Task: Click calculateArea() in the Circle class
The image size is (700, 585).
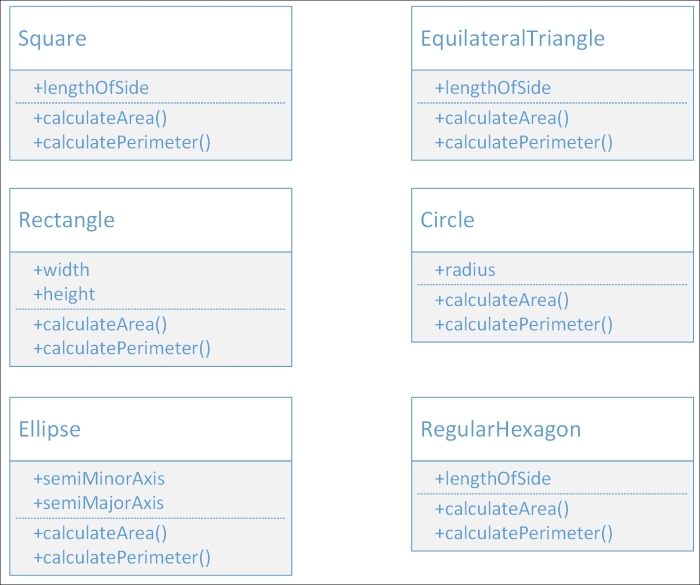Action: (502, 300)
